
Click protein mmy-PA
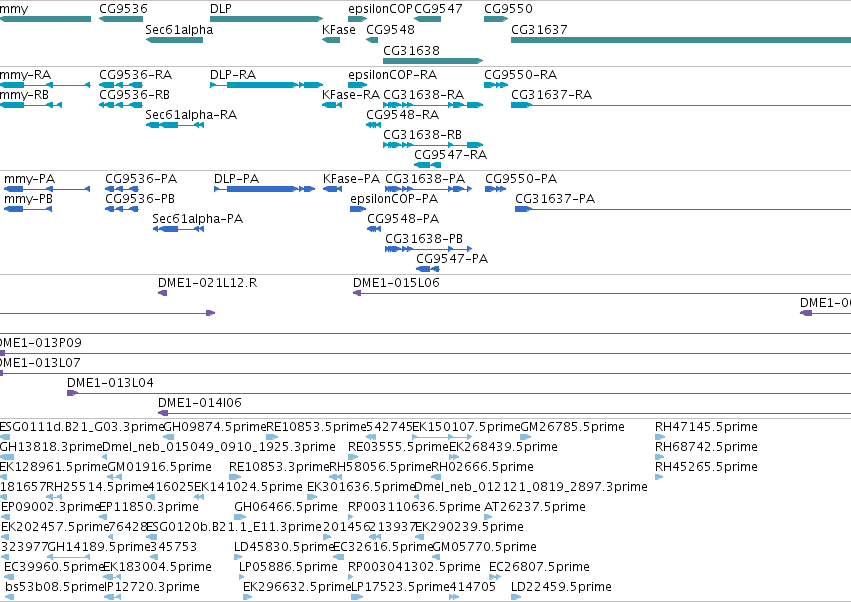tap(47, 189)
